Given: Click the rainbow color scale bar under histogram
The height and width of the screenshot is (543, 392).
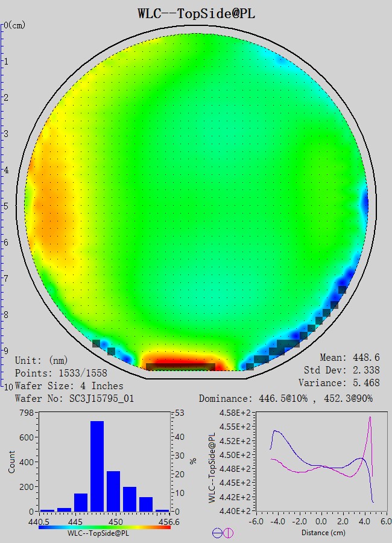Looking at the screenshot, I should [x=104, y=527].
